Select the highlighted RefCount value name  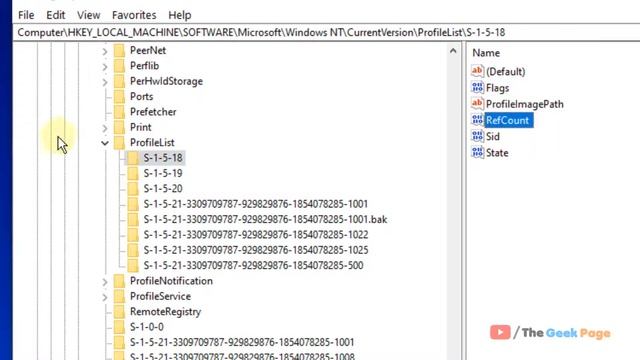click(509, 120)
